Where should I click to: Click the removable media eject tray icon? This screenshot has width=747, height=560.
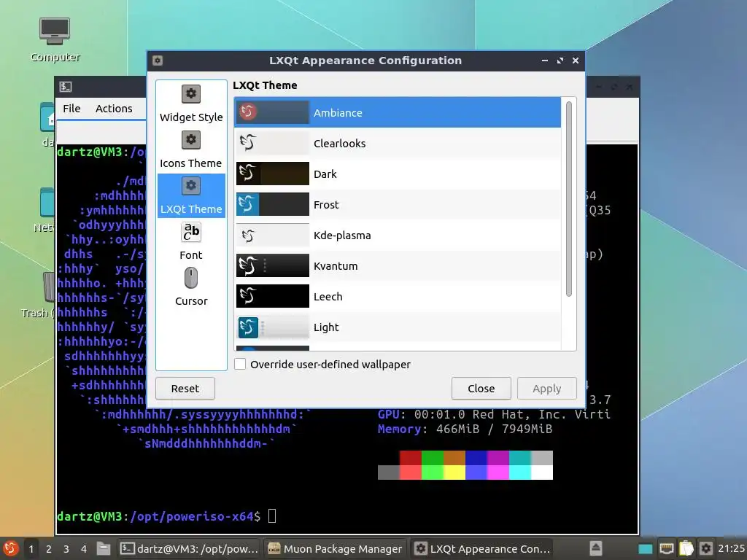(x=595, y=548)
